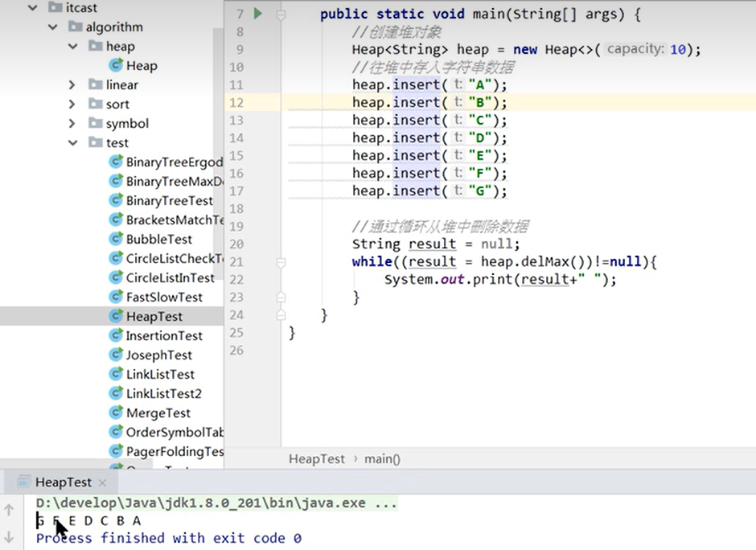
Task: Collapse the itcast folder
Action: [x=33, y=8]
